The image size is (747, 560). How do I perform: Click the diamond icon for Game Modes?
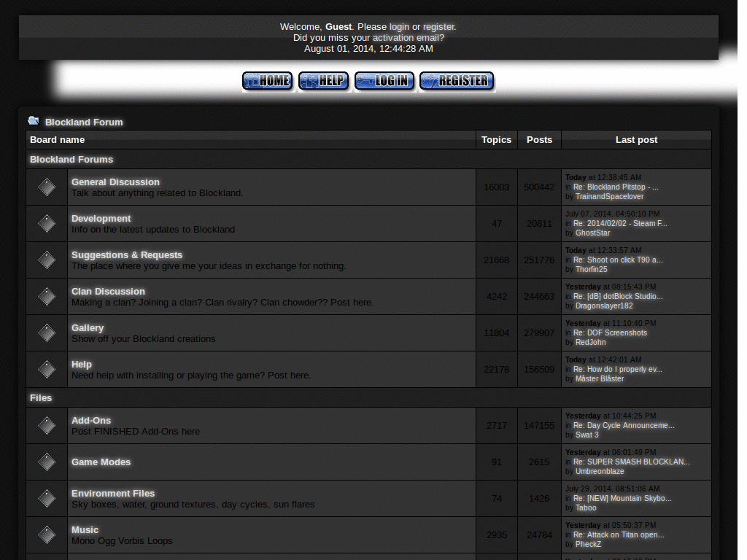[x=47, y=462]
